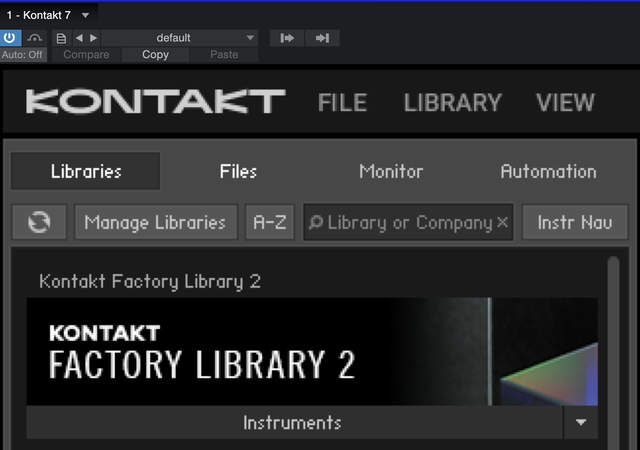Go to previous preset arrow

click(80, 38)
